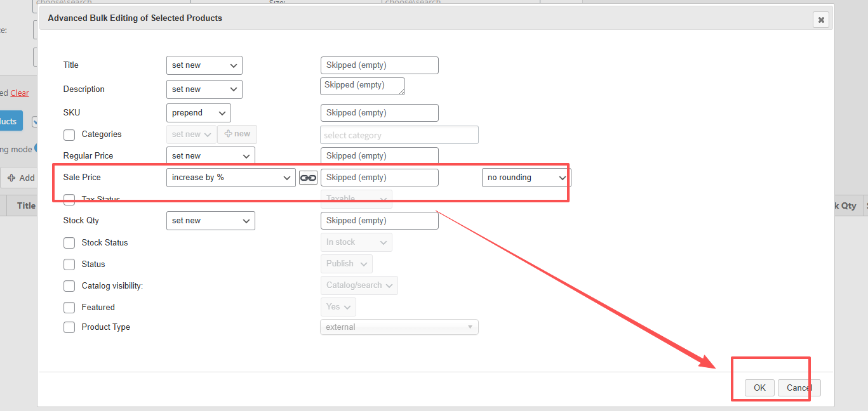The image size is (868, 411).
Task: Click the close X icon of the dialog
Action: click(820, 19)
